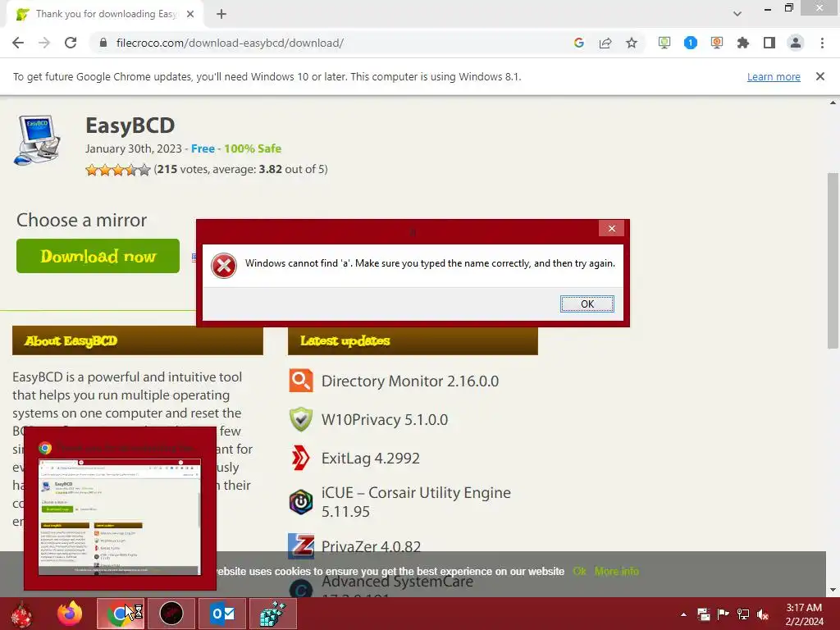
Task: Click the EasyBCD application logo
Action: pyautogui.click(x=37, y=140)
